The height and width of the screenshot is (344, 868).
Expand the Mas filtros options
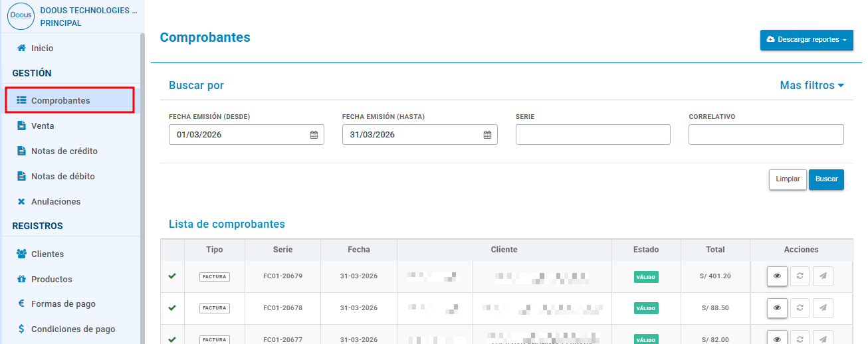coord(812,86)
